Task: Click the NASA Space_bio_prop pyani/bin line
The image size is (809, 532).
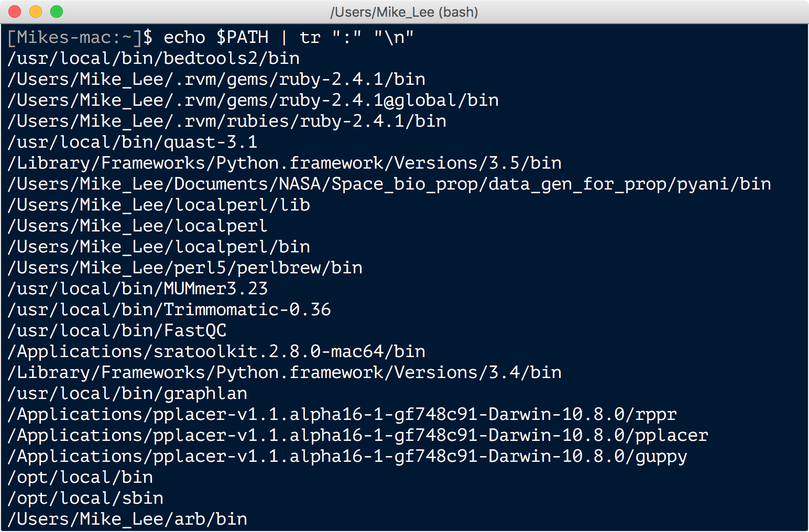Action: pos(389,184)
